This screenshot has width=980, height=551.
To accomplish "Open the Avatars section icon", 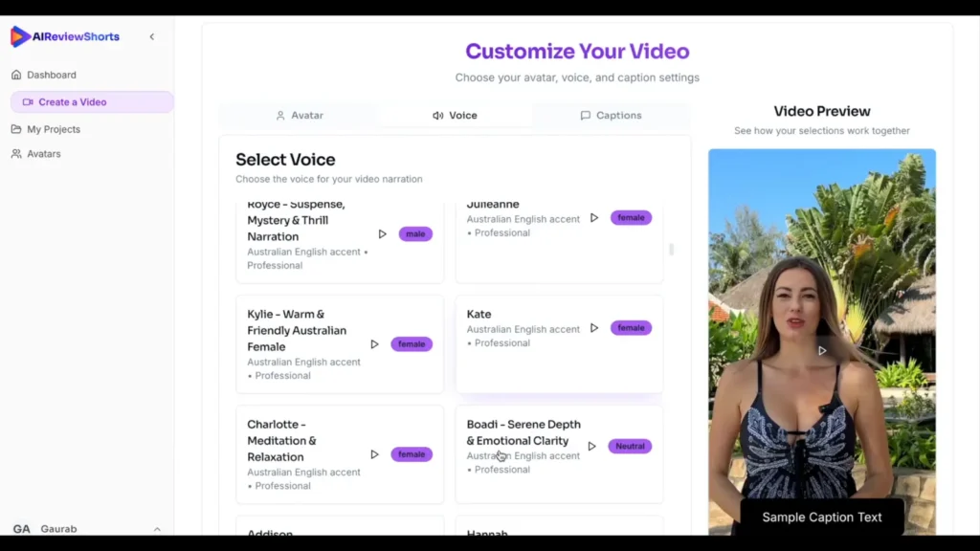I will (x=16, y=153).
